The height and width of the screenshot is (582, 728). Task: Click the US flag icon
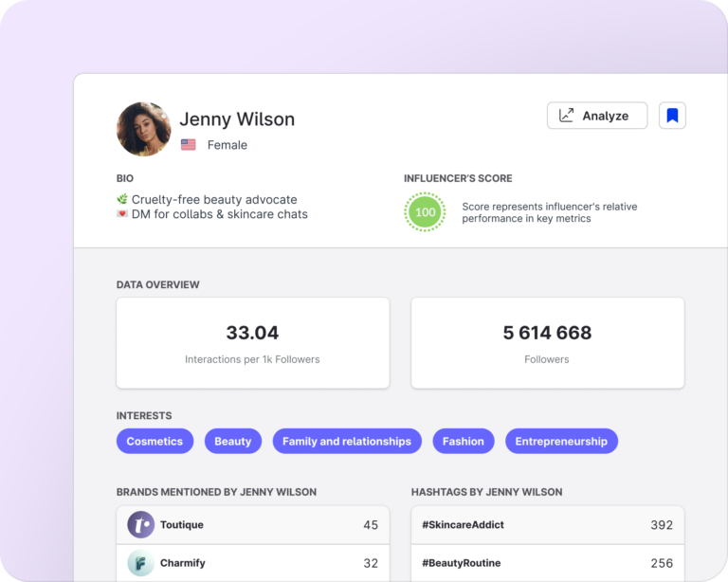tap(188, 145)
